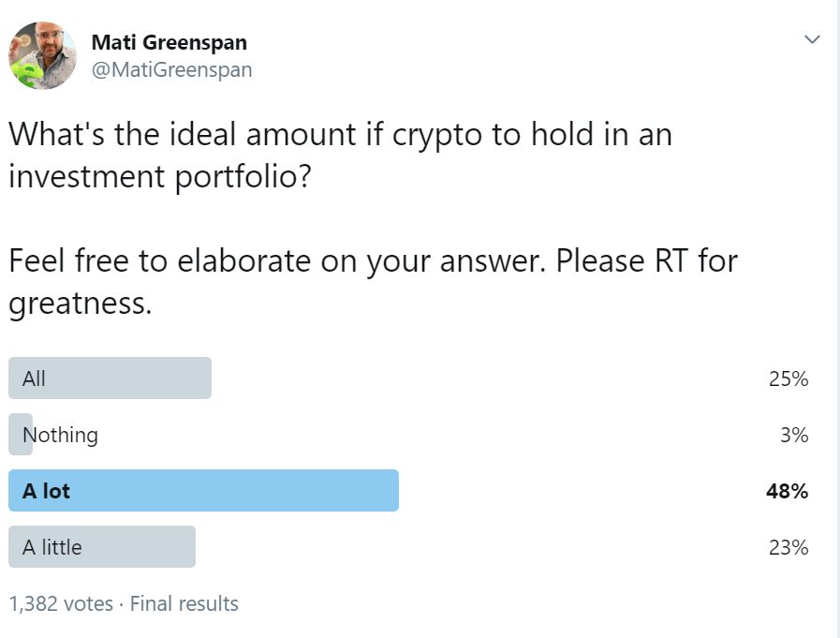Click the 23% result for A little
This screenshot has width=840, height=638.
coord(788,547)
